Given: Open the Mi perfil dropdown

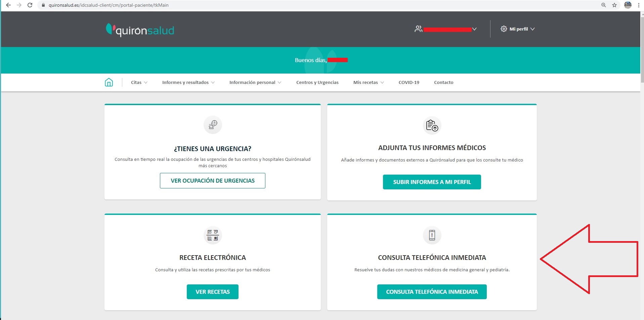Looking at the screenshot, I should coord(518,29).
